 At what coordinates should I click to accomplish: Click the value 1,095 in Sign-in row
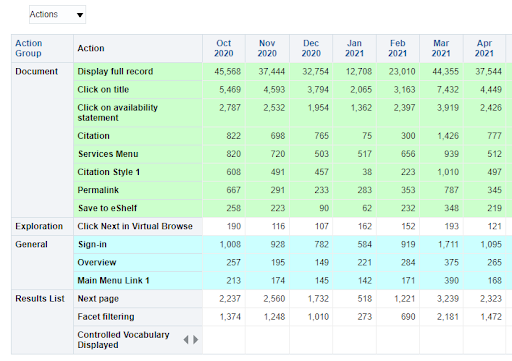491,244
